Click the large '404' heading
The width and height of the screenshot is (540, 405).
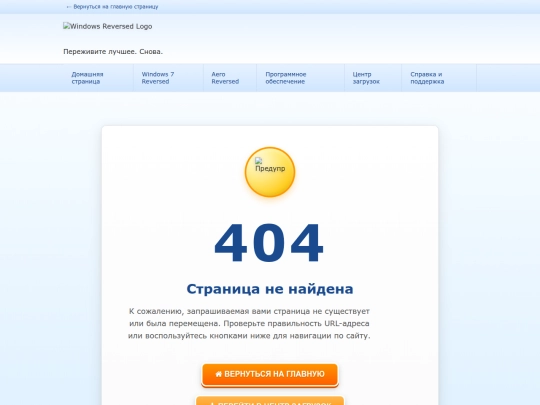(x=269, y=243)
